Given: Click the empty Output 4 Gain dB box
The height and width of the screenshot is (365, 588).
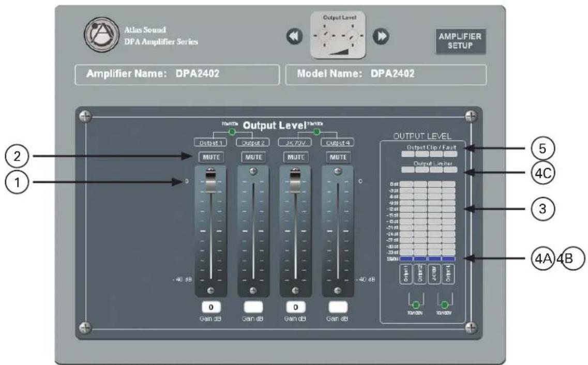Looking at the screenshot, I should (338, 307).
